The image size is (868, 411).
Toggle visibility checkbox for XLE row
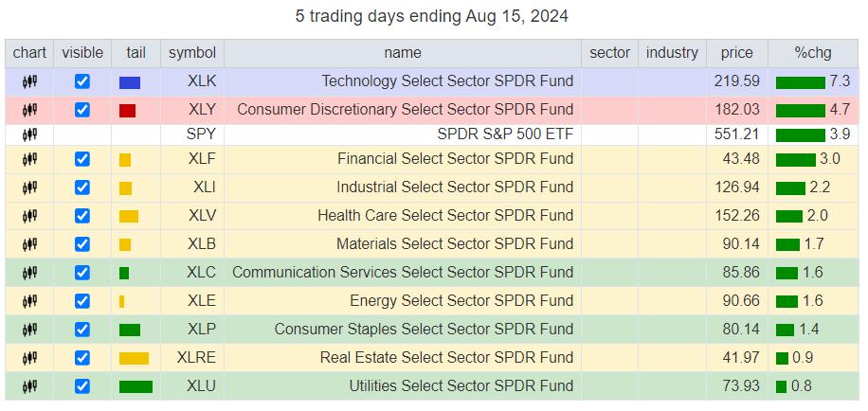82,301
